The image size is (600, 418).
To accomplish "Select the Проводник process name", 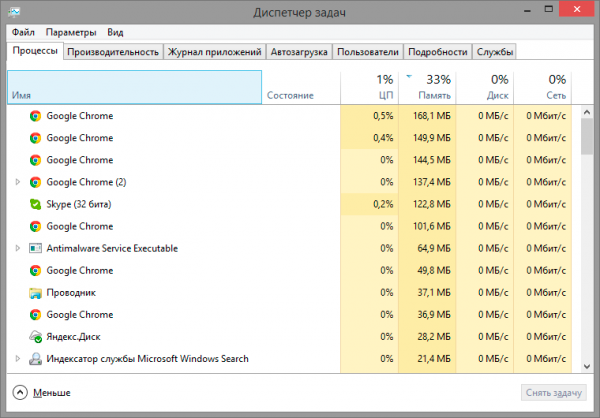I will [x=71, y=293].
